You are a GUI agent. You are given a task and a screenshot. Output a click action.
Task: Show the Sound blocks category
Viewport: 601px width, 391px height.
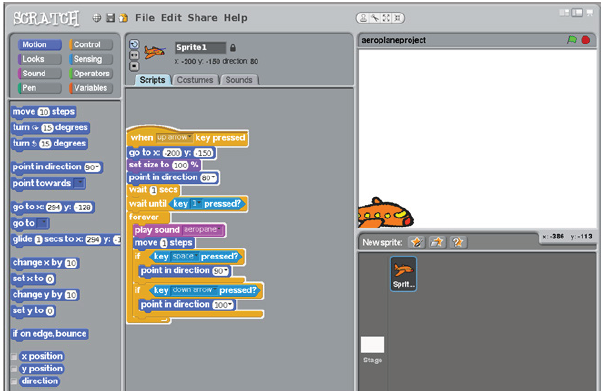[40, 73]
